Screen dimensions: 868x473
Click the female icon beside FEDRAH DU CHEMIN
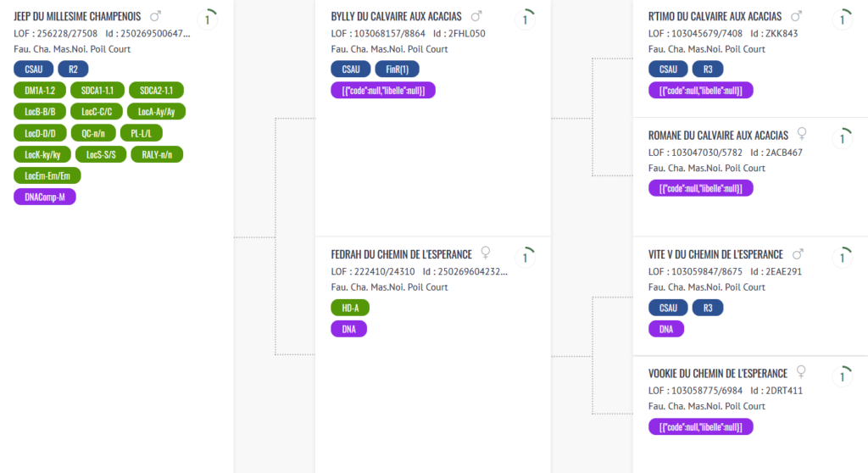(486, 253)
